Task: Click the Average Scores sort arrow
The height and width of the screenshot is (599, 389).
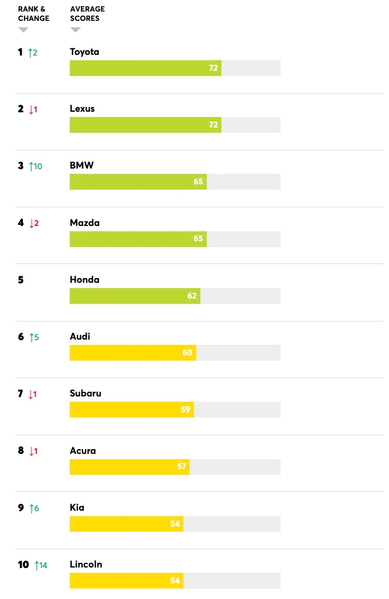Action: 76,30
